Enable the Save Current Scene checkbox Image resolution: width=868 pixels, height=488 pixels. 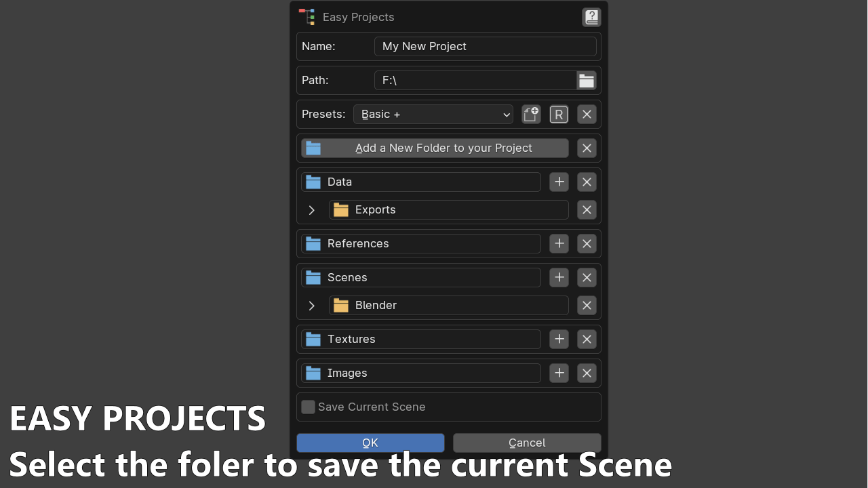pyautogui.click(x=309, y=407)
